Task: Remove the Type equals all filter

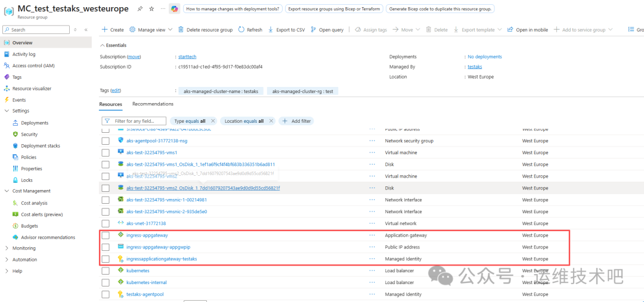Action: point(213,121)
